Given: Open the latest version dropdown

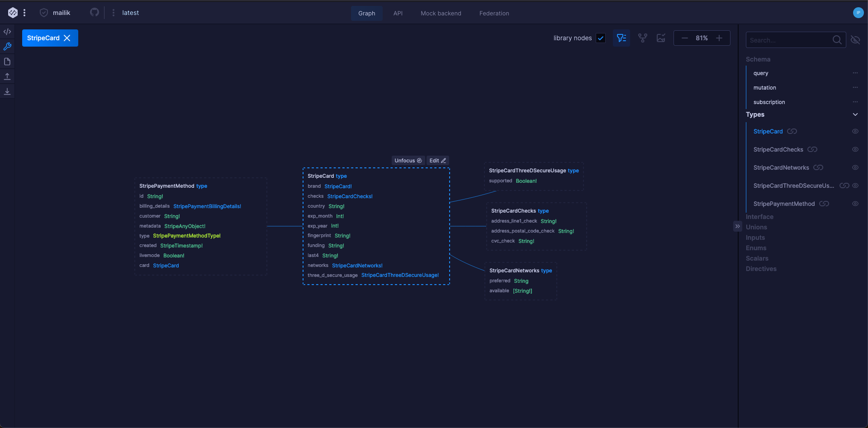Looking at the screenshot, I should click(130, 13).
